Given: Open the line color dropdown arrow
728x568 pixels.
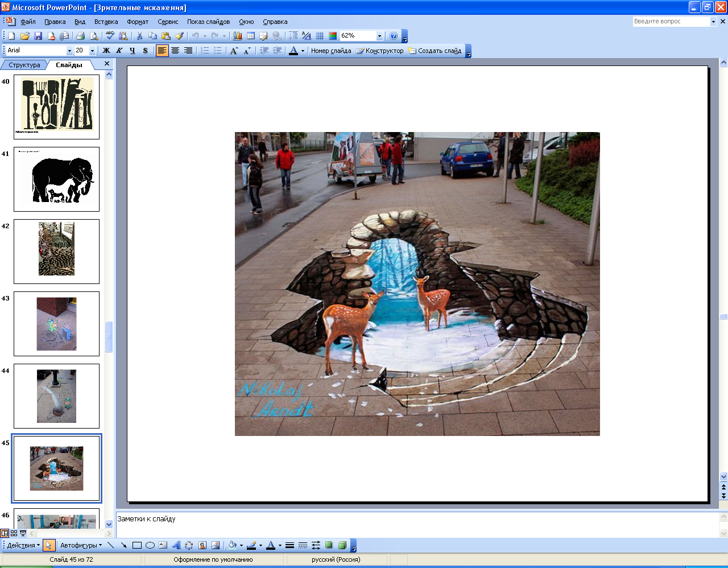Looking at the screenshot, I should click(x=260, y=545).
